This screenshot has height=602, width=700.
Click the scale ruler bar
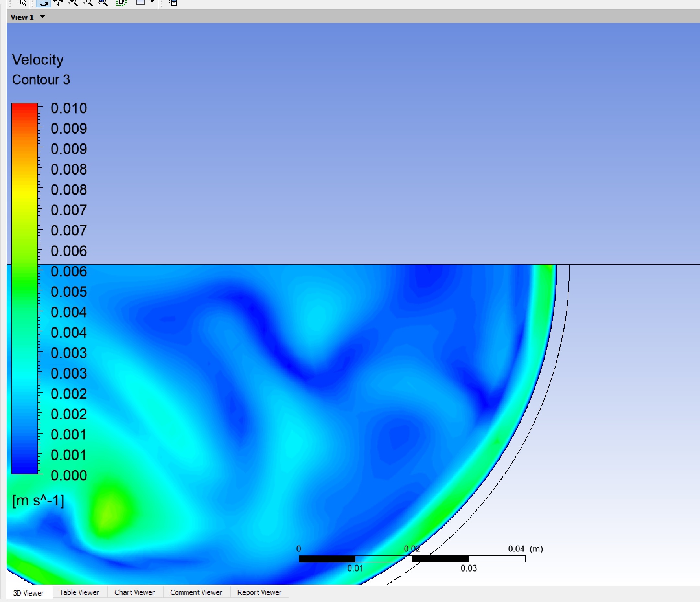click(x=412, y=559)
